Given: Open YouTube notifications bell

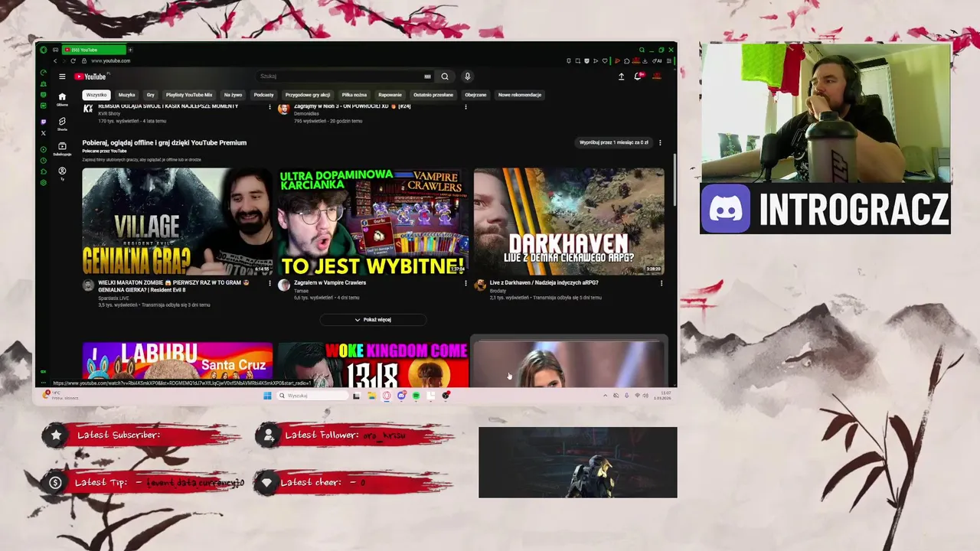Looking at the screenshot, I should tap(638, 77).
